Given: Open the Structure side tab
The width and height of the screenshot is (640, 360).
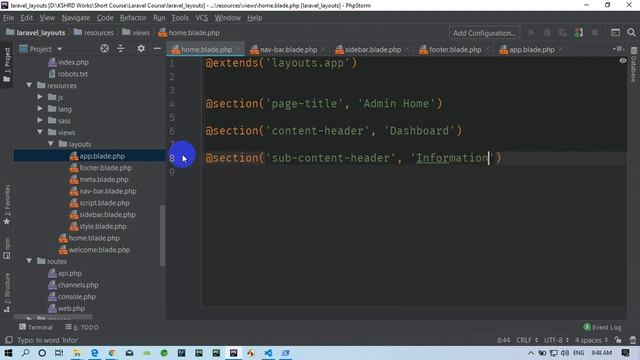Looking at the screenshot, I should tap(7, 293).
